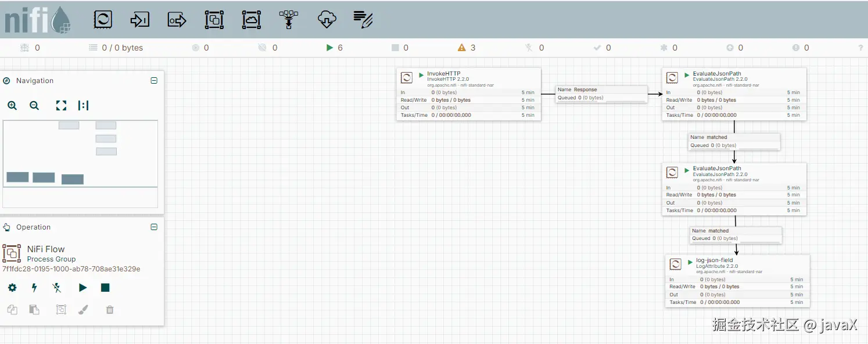
Task: Click the queued 0 / 0 bytes status
Action: coord(116,48)
